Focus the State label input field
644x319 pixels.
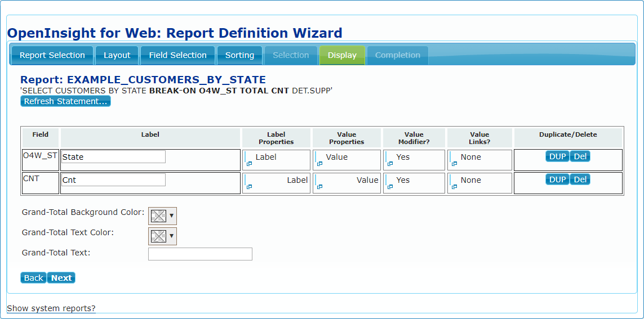[x=113, y=156]
